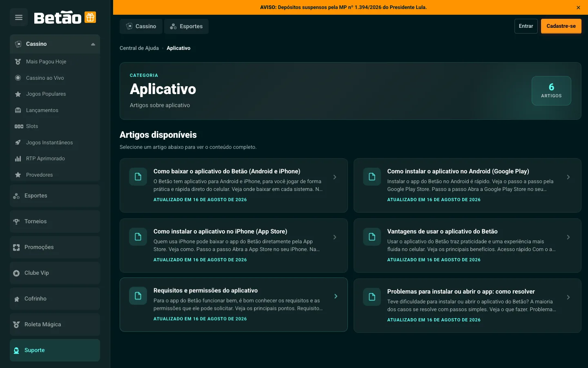This screenshot has height=368, width=588.
Task: Open Mais Pagou Hoje in sidebar
Action: coord(55,62)
